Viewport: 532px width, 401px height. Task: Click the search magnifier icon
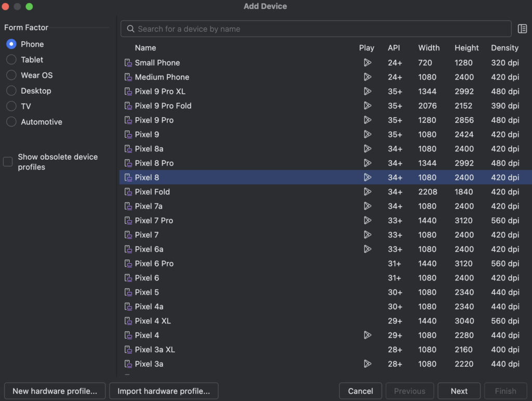coord(130,29)
